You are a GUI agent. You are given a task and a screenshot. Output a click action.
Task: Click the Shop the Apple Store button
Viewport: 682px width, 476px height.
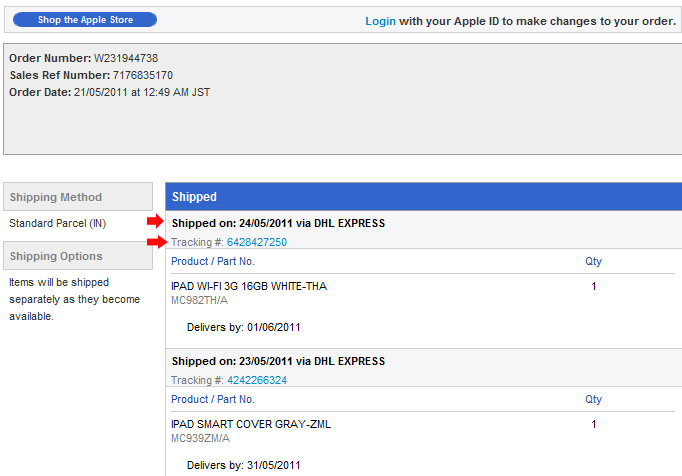[85, 20]
